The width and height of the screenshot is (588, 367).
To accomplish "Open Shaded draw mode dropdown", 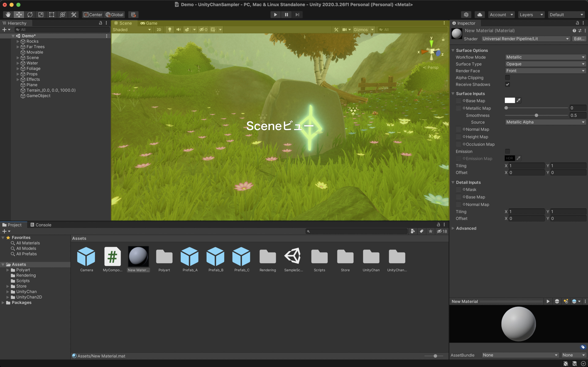I will coord(132,30).
